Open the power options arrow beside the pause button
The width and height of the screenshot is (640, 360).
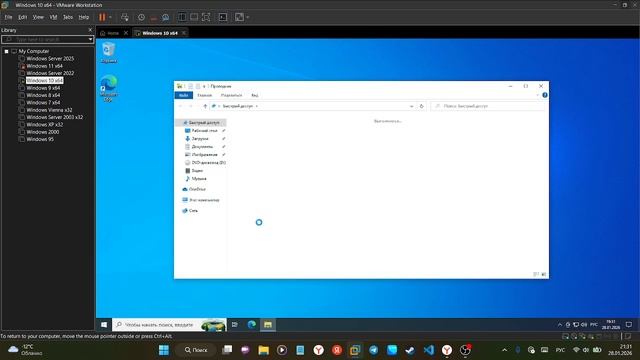110,17
